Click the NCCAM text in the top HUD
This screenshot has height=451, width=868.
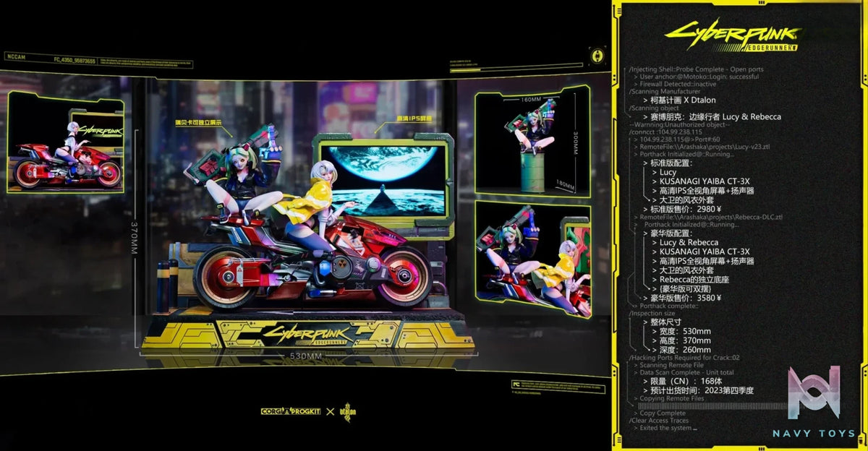(x=15, y=56)
